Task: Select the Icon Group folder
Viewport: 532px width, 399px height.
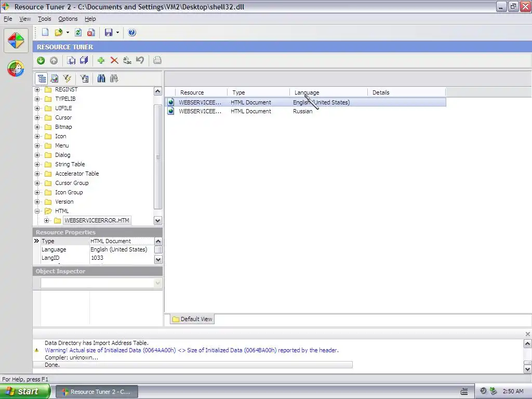Action: [x=69, y=192]
